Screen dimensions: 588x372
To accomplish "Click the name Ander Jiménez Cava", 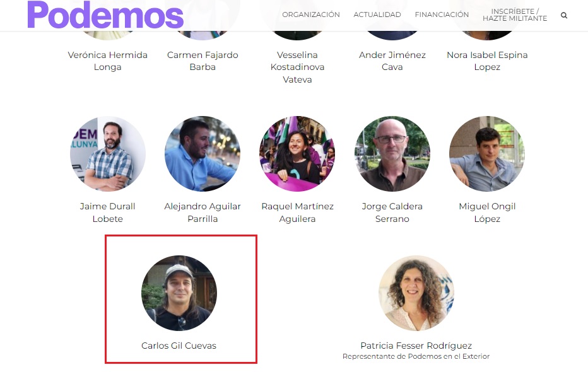I will tap(392, 61).
